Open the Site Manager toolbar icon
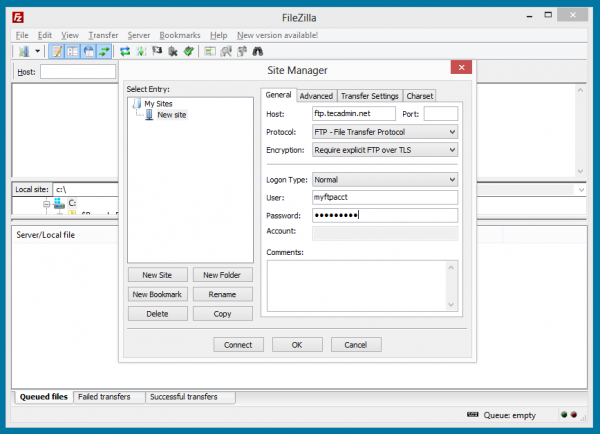The height and width of the screenshot is (434, 600). coord(23,50)
